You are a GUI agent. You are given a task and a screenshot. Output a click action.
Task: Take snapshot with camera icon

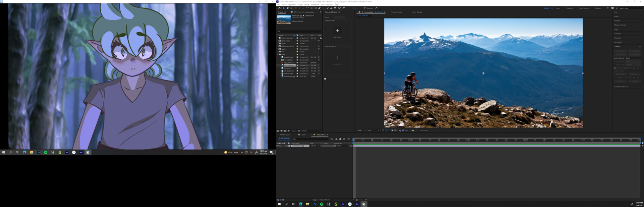(413, 131)
